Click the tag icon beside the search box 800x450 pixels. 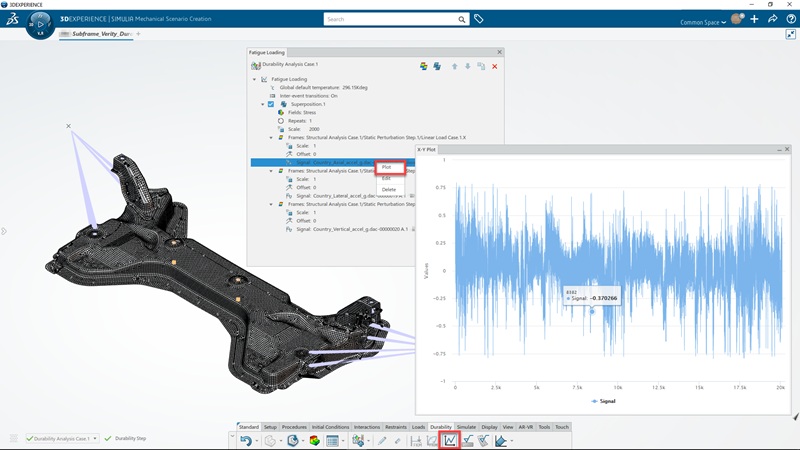(x=479, y=19)
